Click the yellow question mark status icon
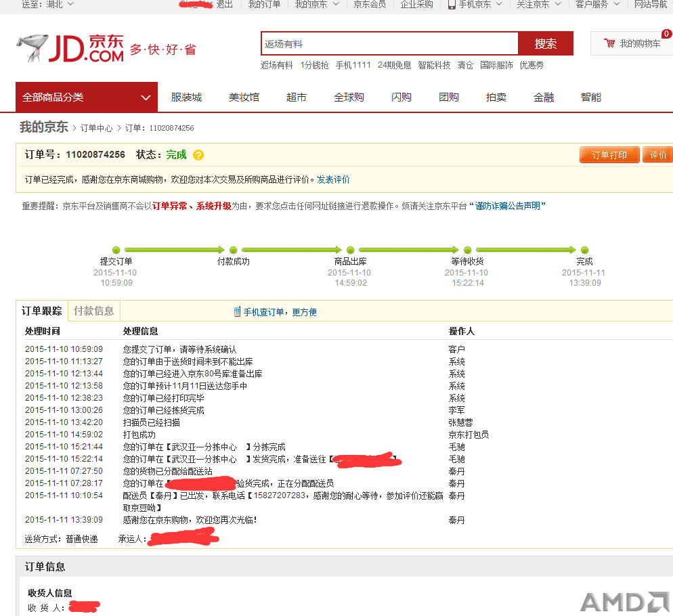Image resolution: width=673 pixels, height=616 pixels. coord(198,155)
